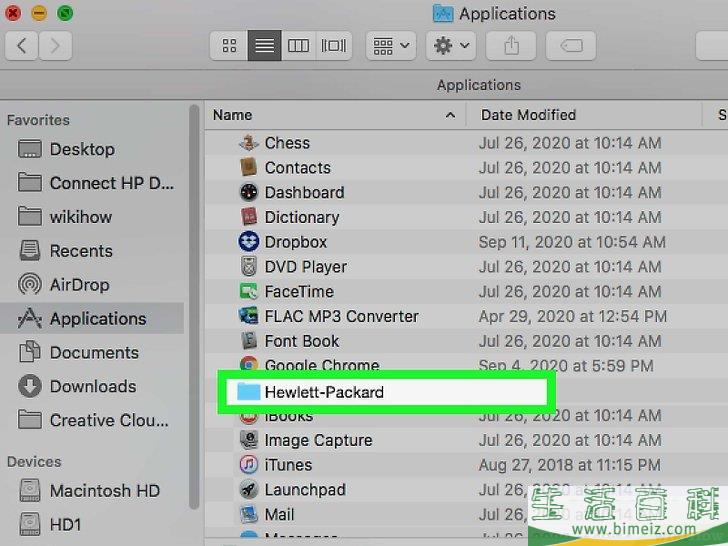Select the Dropbox row name

296,242
